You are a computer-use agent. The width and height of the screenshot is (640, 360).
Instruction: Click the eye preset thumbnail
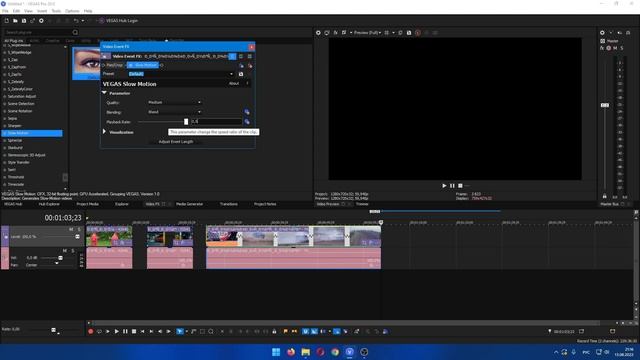click(x=86, y=63)
